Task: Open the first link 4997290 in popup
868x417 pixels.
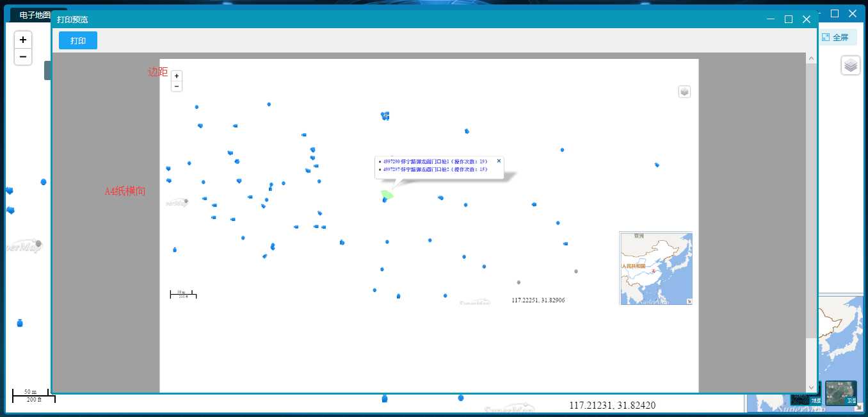Action: click(x=435, y=161)
